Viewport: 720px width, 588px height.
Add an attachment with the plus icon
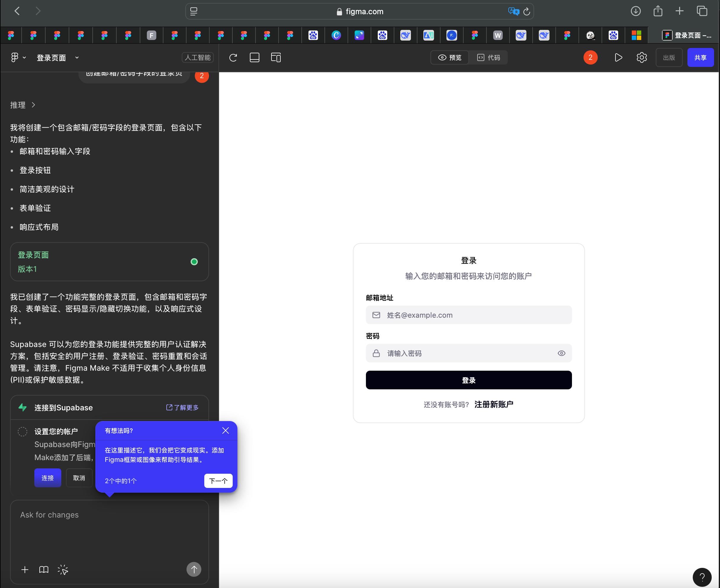click(24, 569)
